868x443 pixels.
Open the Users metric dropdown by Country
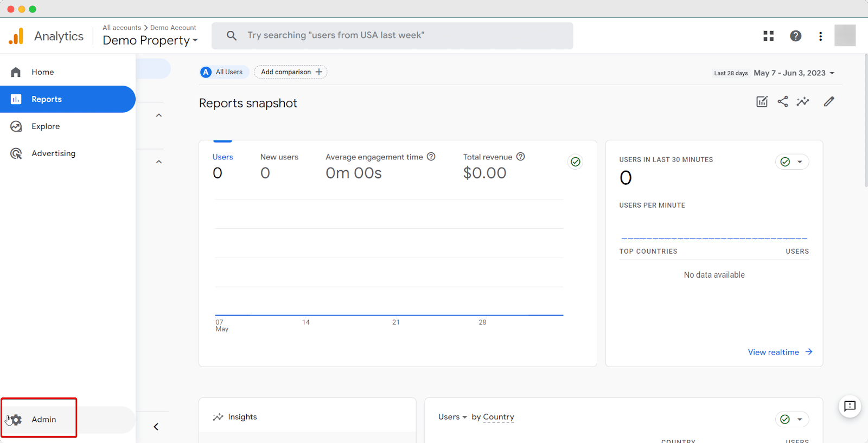click(453, 417)
